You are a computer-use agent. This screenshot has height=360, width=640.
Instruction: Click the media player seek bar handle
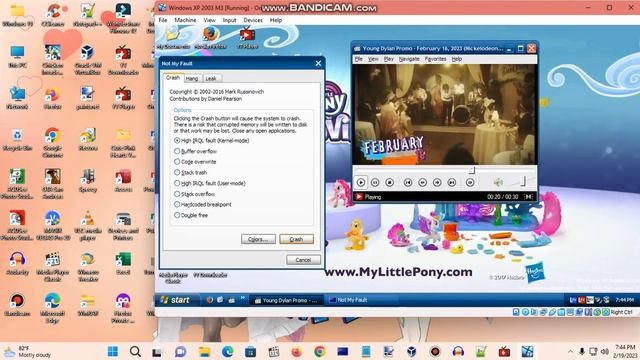pyautogui.click(x=472, y=170)
